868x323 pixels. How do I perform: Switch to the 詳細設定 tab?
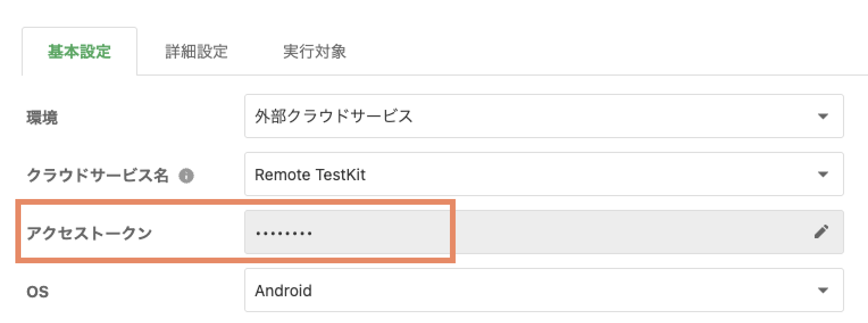(197, 52)
